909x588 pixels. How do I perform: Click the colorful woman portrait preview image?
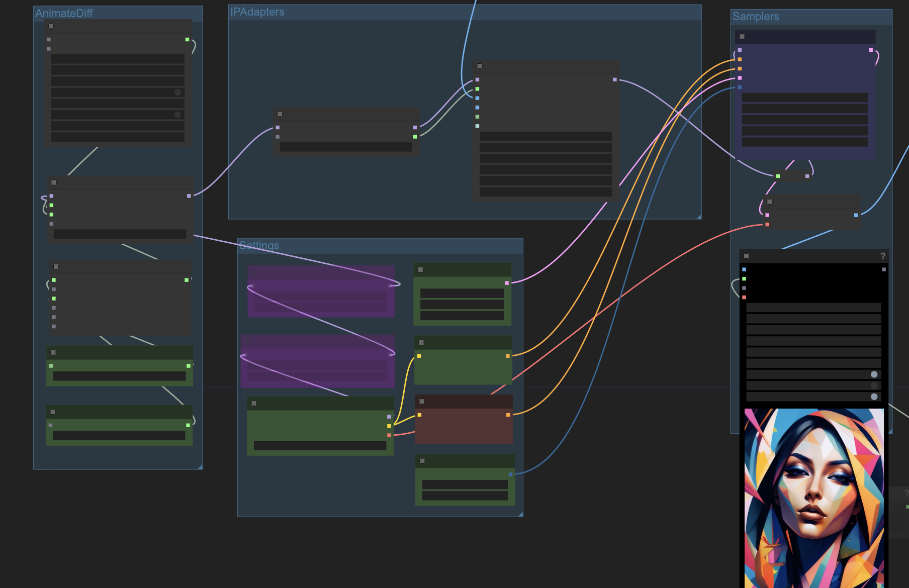tap(813, 498)
